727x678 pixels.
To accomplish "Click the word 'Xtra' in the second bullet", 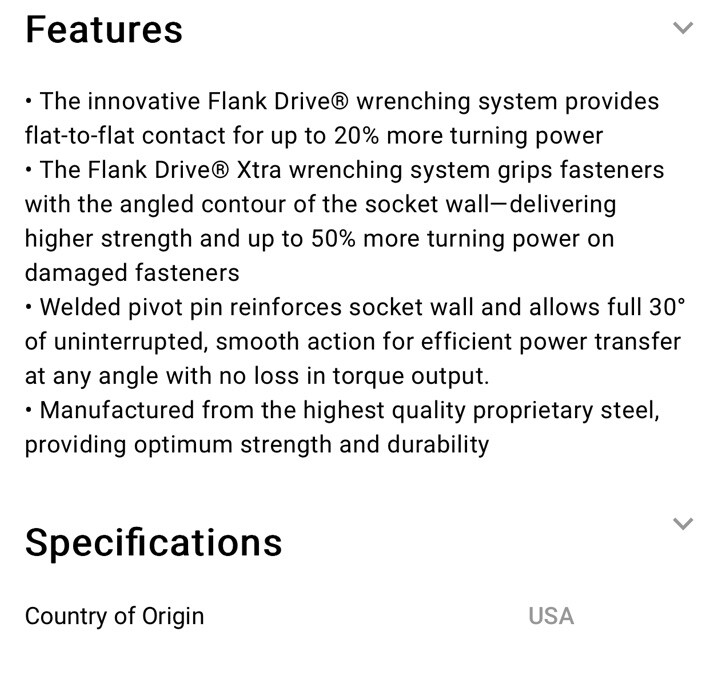I will [x=259, y=170].
